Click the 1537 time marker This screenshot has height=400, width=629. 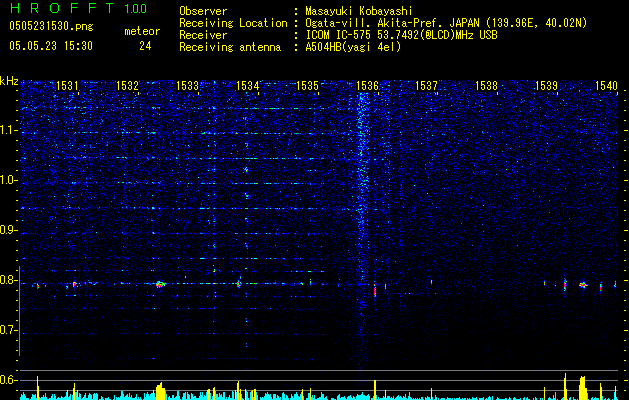point(426,85)
